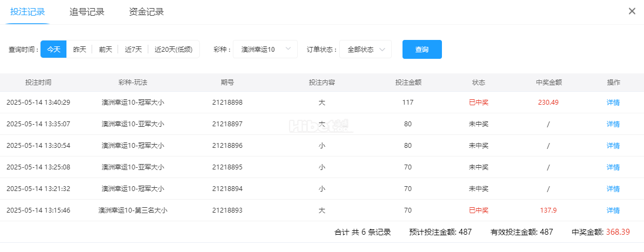Image resolution: width=644 pixels, height=252 pixels.
Task: Click the blue 查询 button
Action: click(x=422, y=49)
